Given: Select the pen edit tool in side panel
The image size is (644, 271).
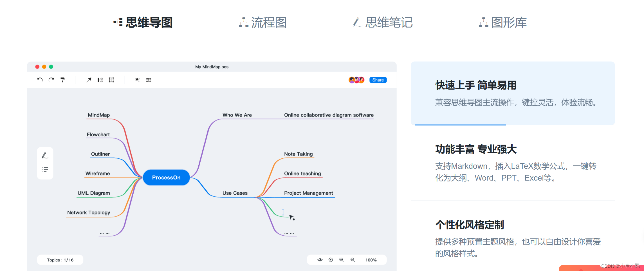Looking at the screenshot, I should tap(45, 155).
